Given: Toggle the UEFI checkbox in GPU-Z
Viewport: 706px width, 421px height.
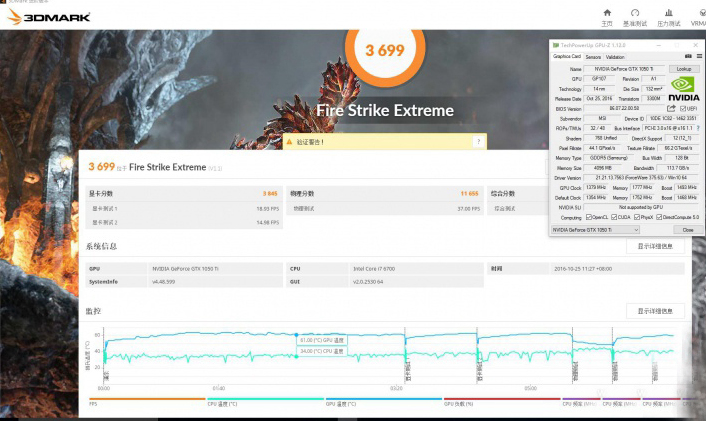Looking at the screenshot, I should pyautogui.click(x=683, y=109).
